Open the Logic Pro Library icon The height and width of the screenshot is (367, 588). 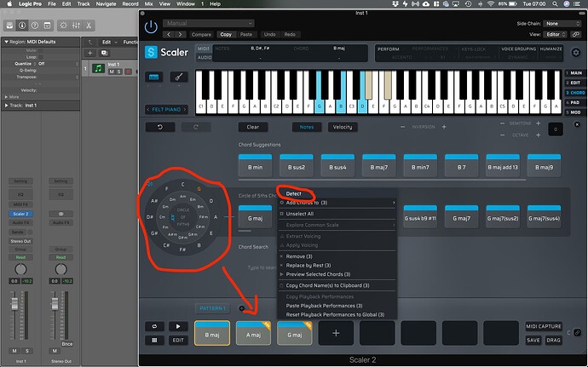pos(9,26)
